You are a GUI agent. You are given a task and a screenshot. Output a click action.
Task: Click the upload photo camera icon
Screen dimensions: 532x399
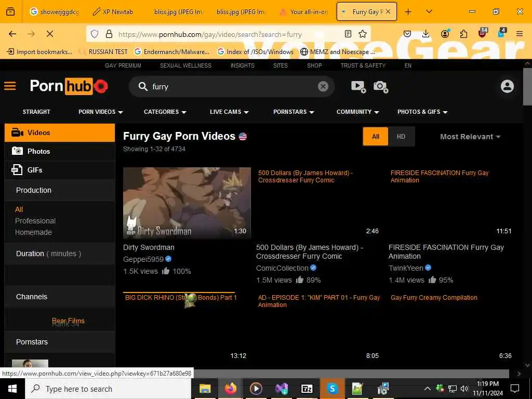[x=381, y=87]
